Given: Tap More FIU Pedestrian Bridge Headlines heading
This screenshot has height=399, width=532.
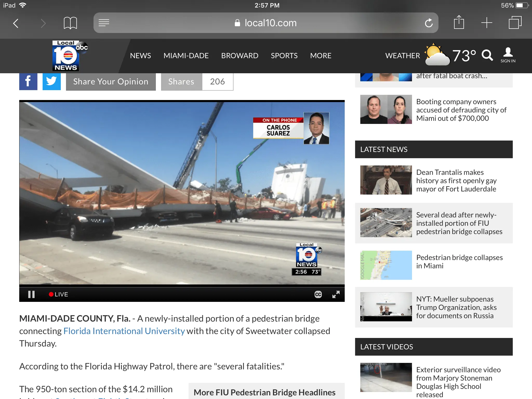Looking at the screenshot, I should click(264, 392).
